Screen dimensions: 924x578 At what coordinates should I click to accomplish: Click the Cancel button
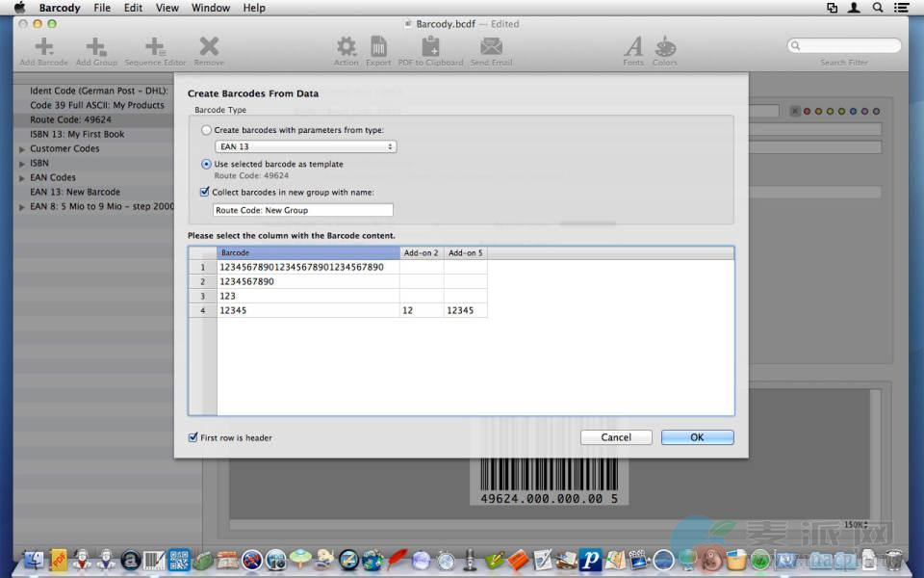[x=616, y=437]
